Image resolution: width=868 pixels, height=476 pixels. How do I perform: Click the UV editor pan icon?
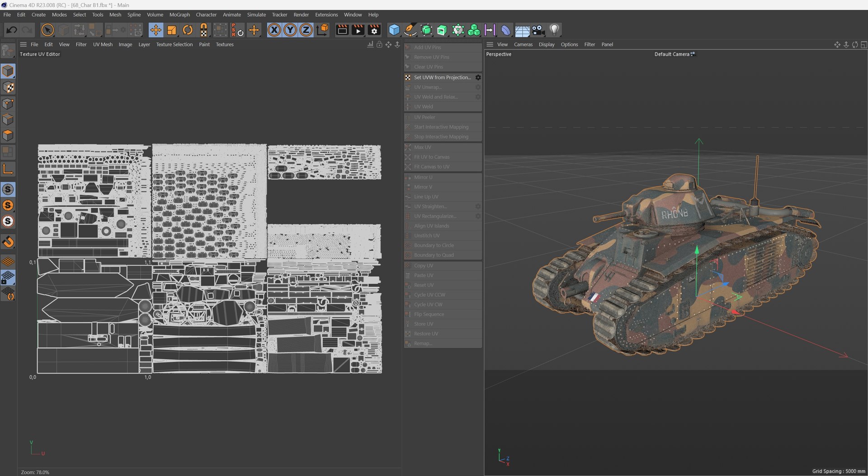[388, 44]
